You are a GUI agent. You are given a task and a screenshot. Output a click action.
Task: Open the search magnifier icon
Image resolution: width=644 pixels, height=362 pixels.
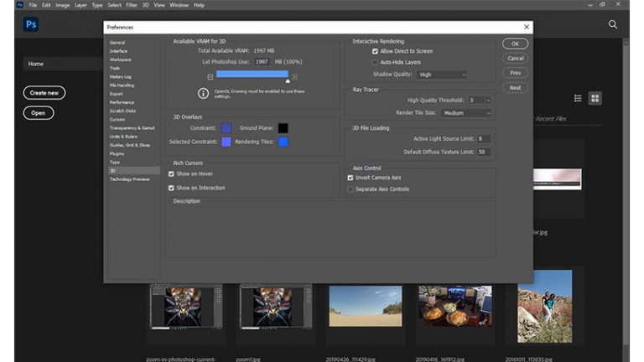(x=613, y=24)
